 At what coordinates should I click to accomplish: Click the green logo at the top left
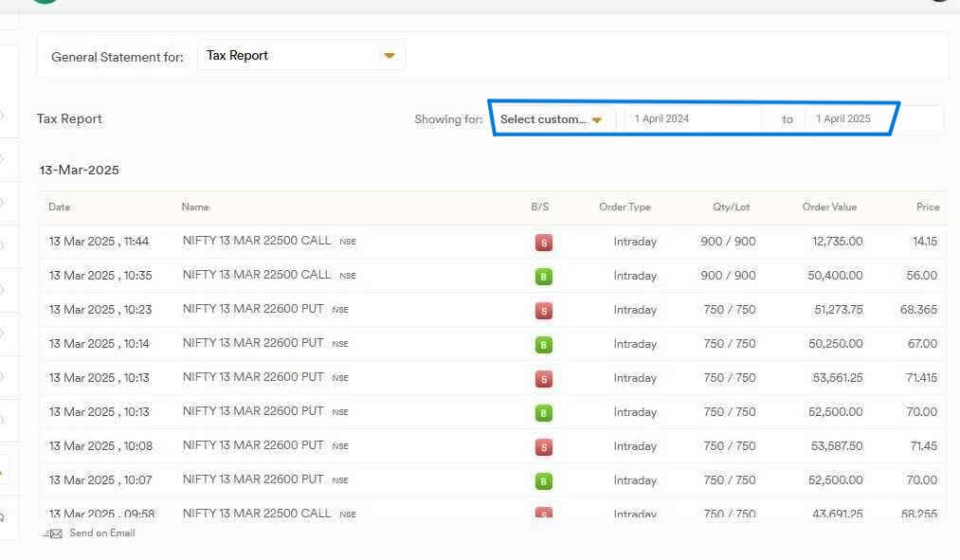click(44, 2)
